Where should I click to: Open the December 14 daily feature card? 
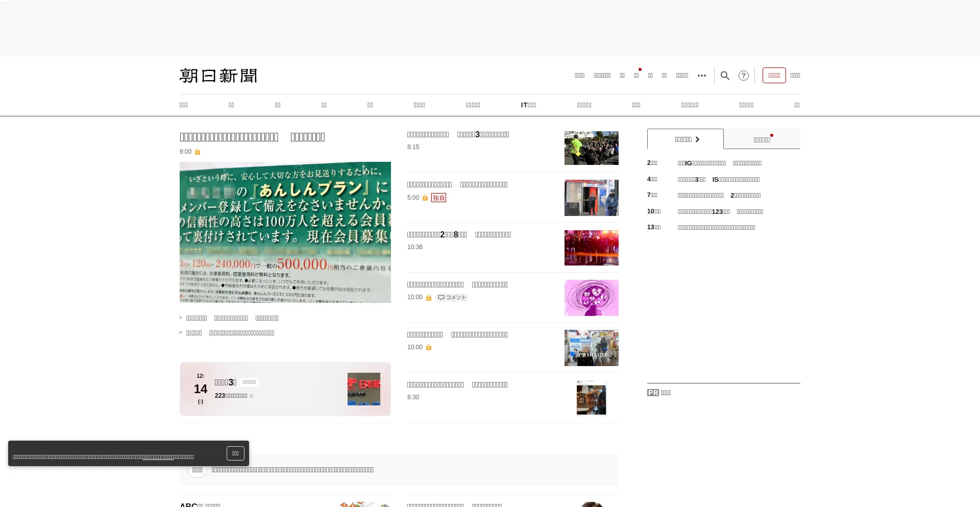click(285, 389)
